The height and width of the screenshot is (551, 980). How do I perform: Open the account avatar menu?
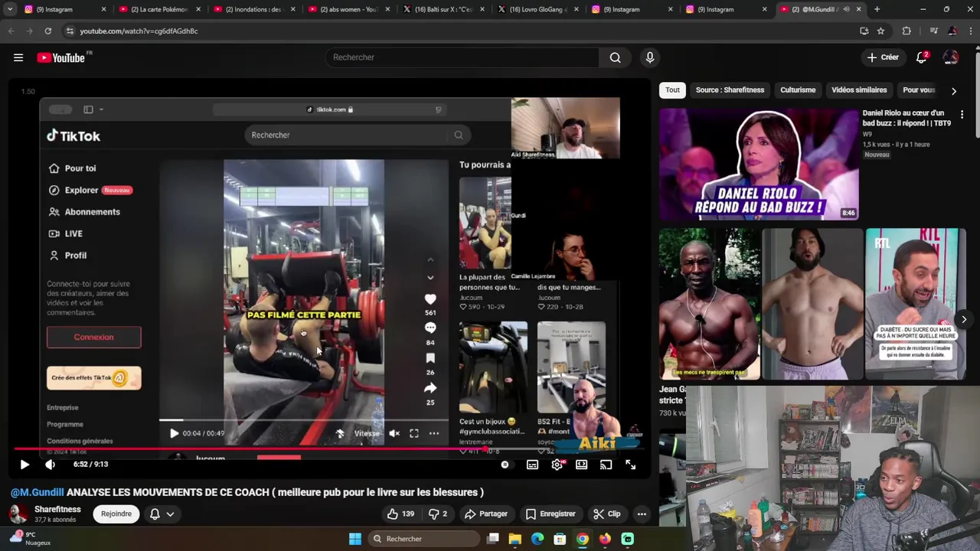coord(951,57)
